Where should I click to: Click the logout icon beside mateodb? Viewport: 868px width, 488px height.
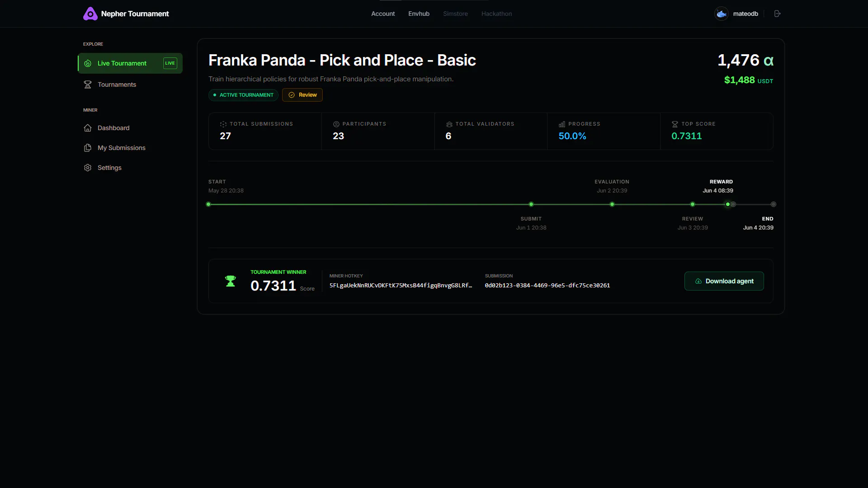pyautogui.click(x=778, y=14)
